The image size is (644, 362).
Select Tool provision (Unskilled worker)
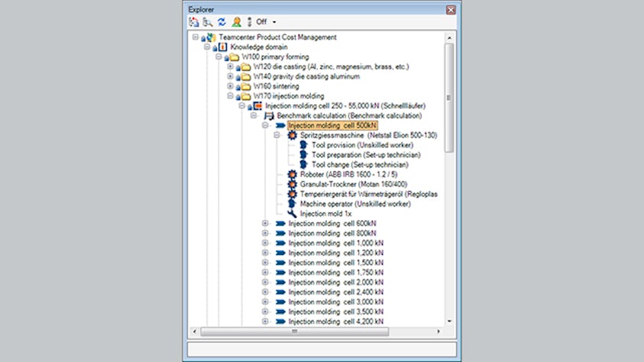click(362, 145)
